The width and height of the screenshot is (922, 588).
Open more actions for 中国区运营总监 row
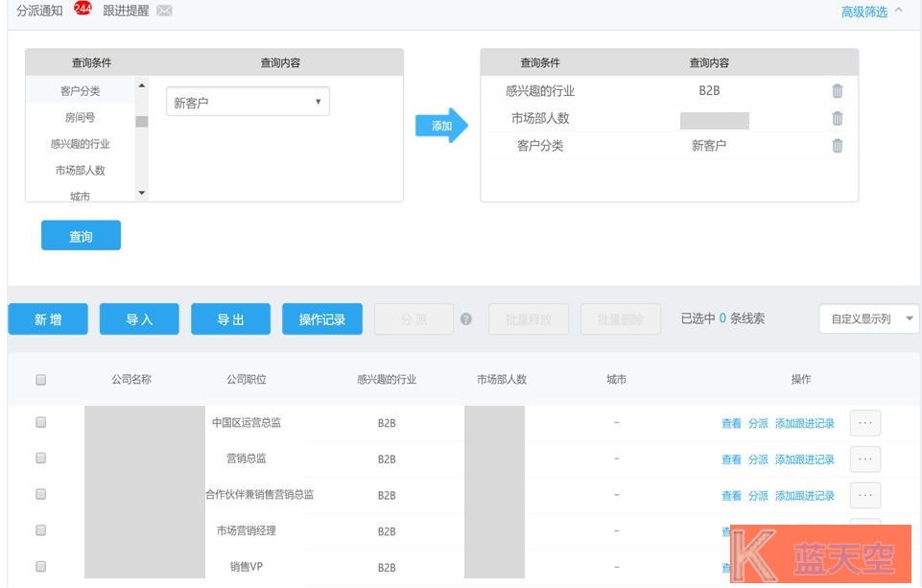point(864,423)
